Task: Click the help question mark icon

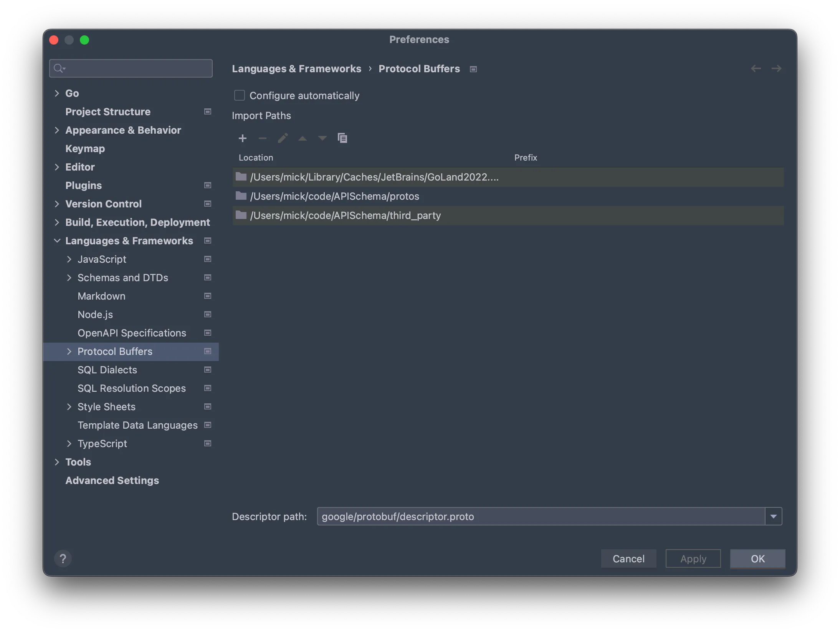Action: click(63, 558)
